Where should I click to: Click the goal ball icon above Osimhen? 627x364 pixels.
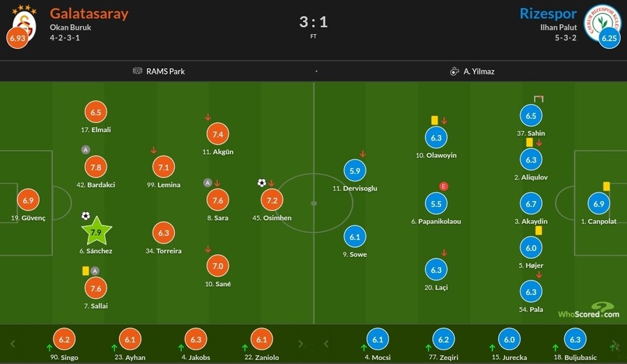click(x=261, y=183)
